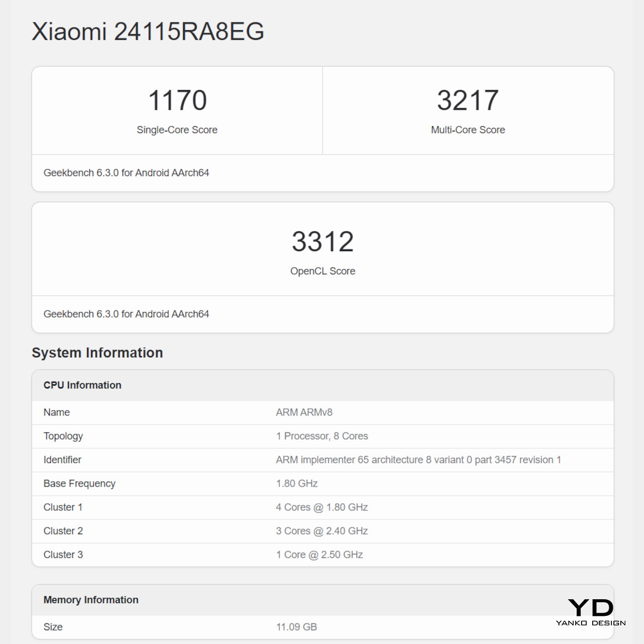
Task: Click the Cluster 3 value 1 Core @ 2.50 GHz
Action: click(319, 554)
